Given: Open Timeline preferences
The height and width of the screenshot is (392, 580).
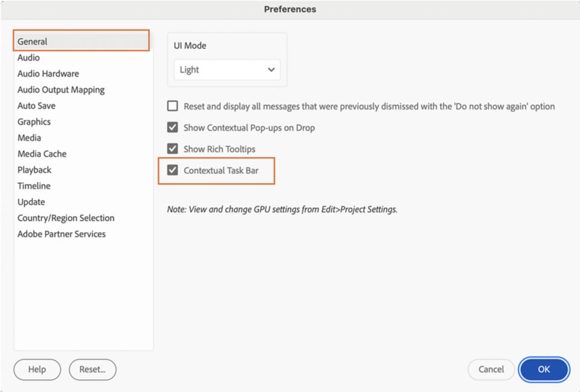Looking at the screenshot, I should click(x=34, y=186).
